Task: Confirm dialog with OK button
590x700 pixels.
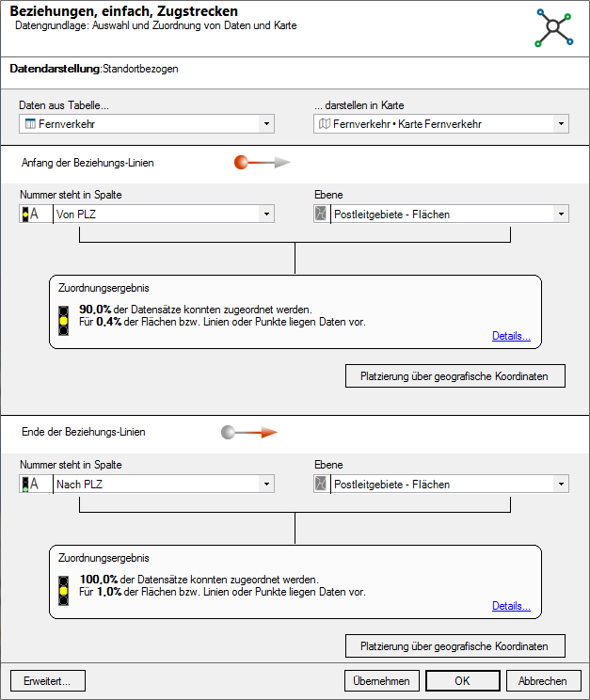Action: point(463,681)
